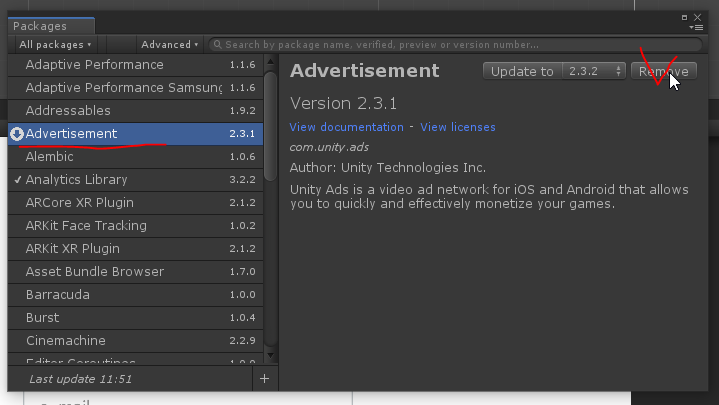Image resolution: width=719 pixels, height=405 pixels.
Task: Select the ARKit XR Plugin package
Action: 135,249
